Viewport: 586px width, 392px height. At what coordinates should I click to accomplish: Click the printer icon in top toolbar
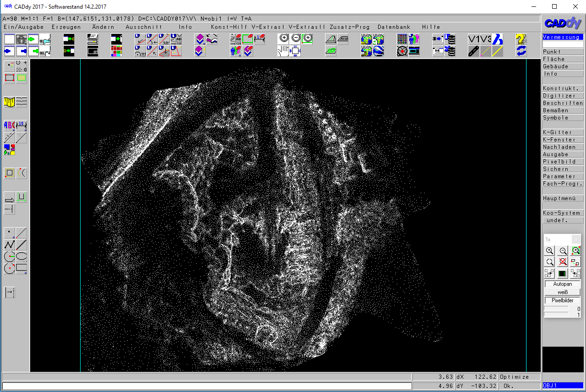[x=93, y=39]
